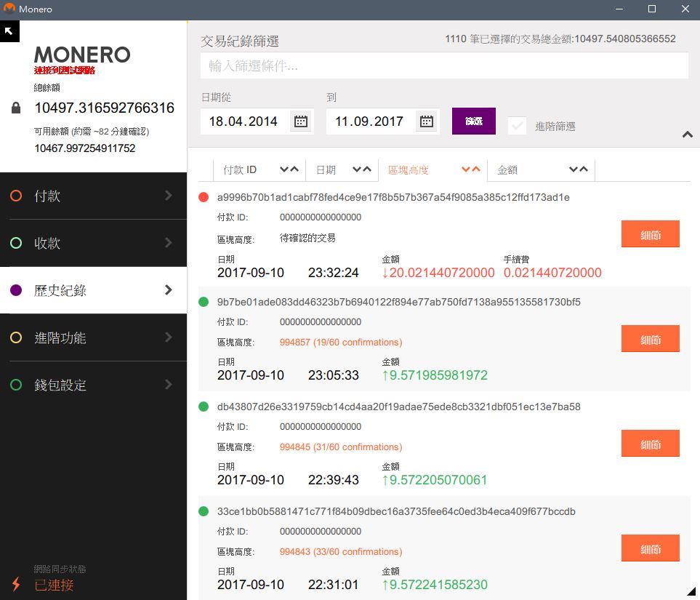Select transaction hash db43807d26e33197...
This screenshot has height=600, width=700.
[398, 407]
